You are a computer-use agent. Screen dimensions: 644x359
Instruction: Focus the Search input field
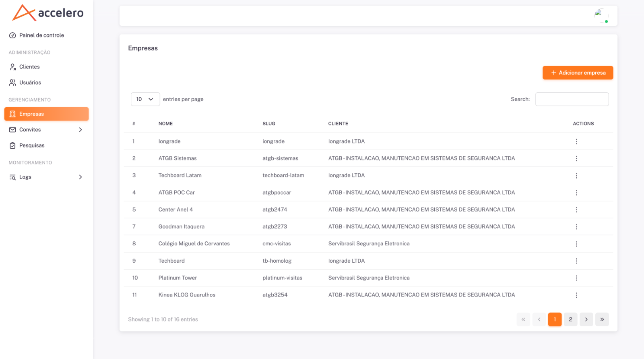[572, 99]
